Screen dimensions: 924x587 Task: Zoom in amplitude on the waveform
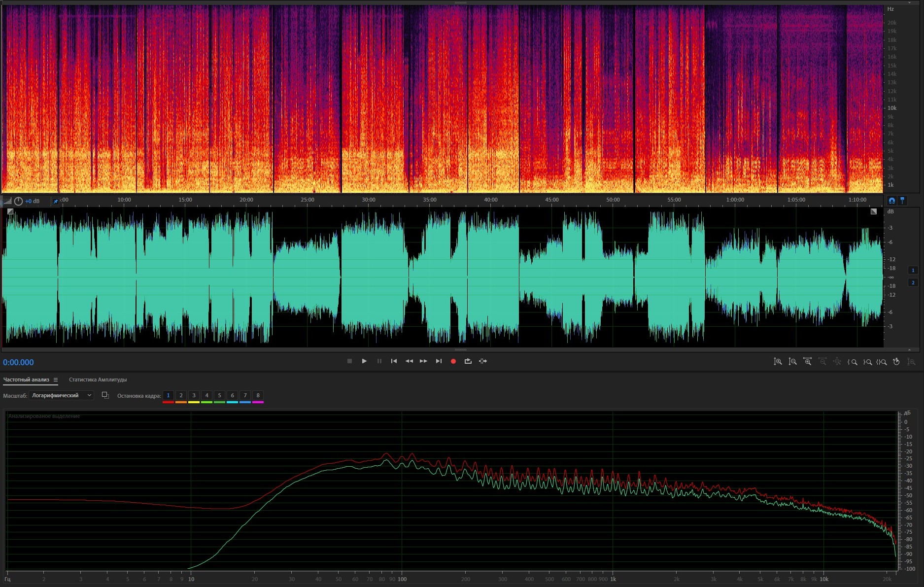click(778, 362)
